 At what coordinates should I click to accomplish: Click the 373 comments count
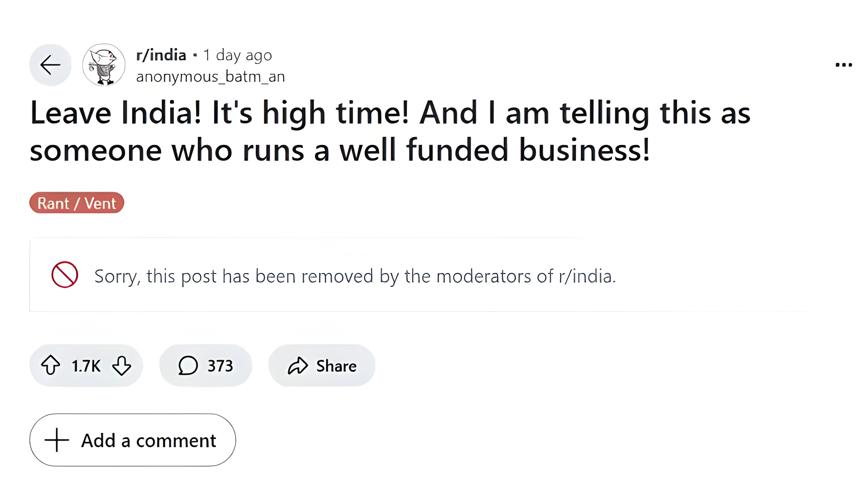point(220,366)
